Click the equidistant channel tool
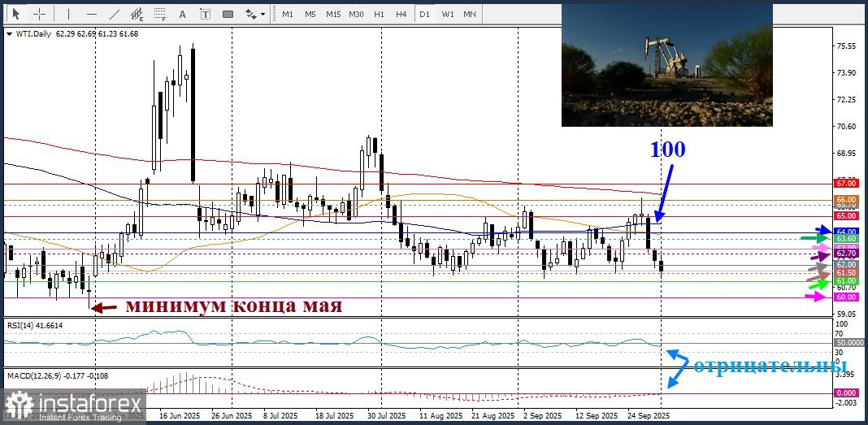The image size is (868, 425). pos(137,14)
